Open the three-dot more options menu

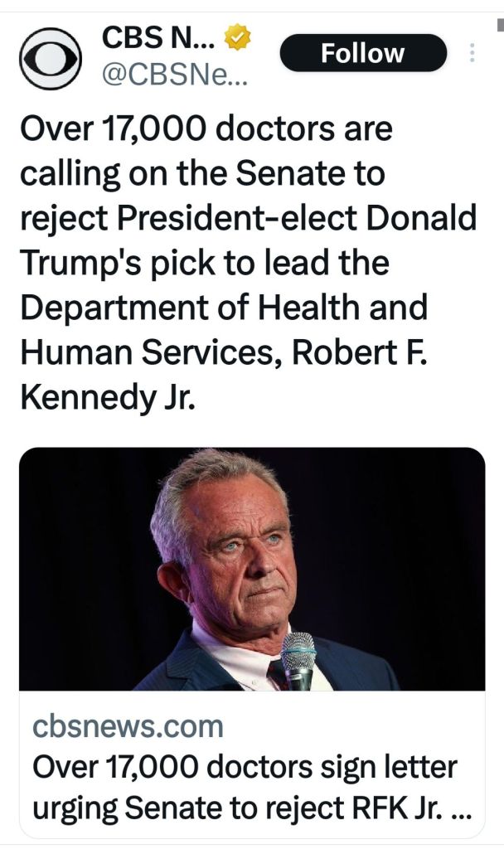pyautogui.click(x=472, y=54)
